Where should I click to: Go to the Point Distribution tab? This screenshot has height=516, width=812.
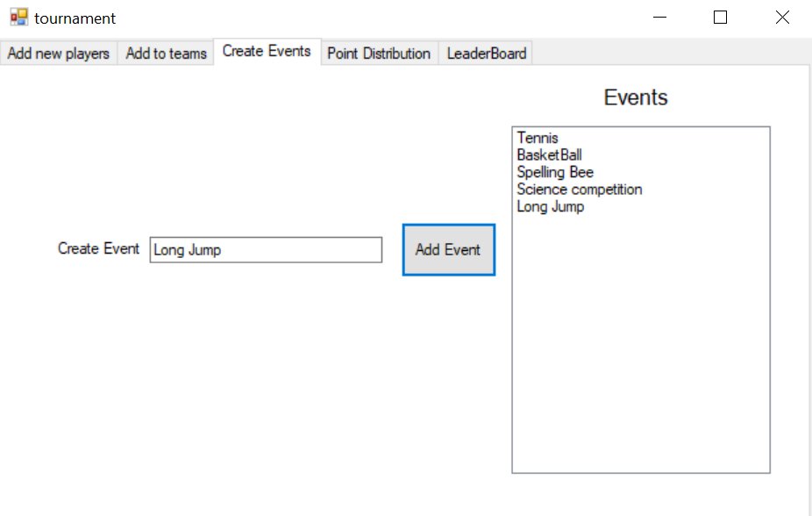379,54
